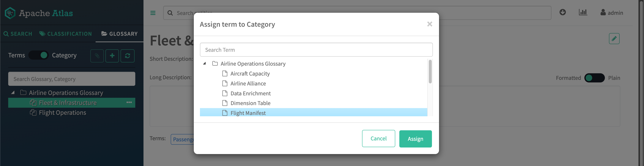The width and height of the screenshot is (644, 166).
Task: Click the download icon in header
Action: click(x=563, y=12)
